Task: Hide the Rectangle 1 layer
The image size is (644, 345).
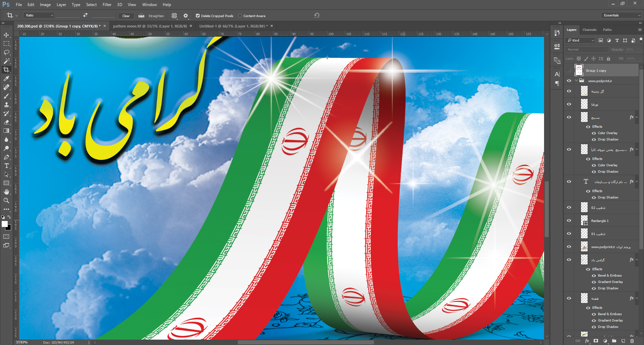Action: coord(569,221)
